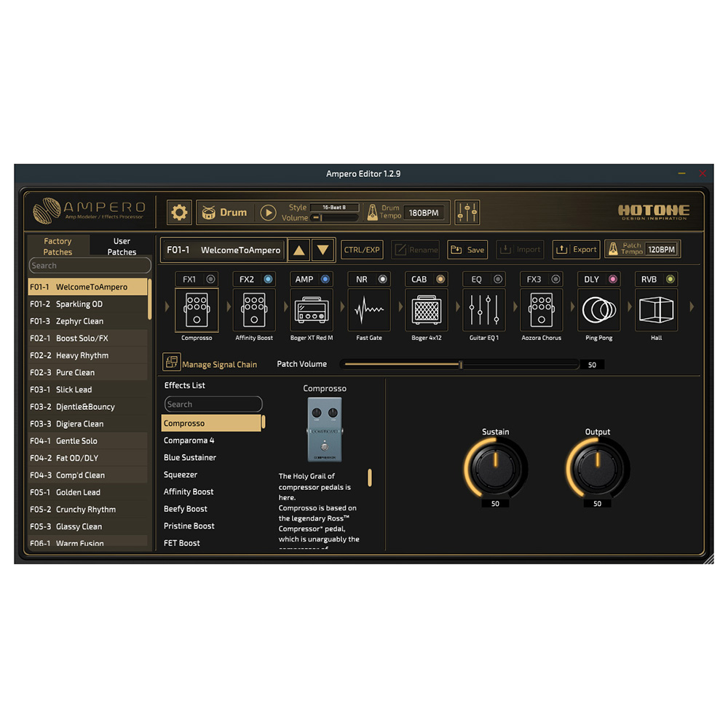Disable the DLY module toggle

click(612, 279)
